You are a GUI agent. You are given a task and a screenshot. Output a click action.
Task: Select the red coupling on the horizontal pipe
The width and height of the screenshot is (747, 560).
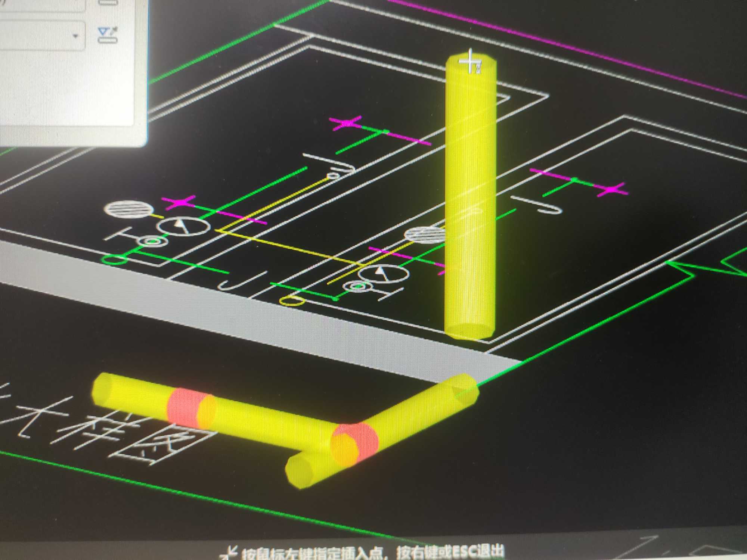tap(190, 408)
